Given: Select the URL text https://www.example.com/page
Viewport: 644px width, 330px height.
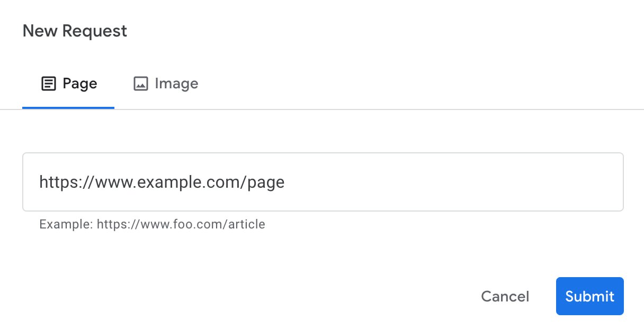Looking at the screenshot, I should coord(161,182).
